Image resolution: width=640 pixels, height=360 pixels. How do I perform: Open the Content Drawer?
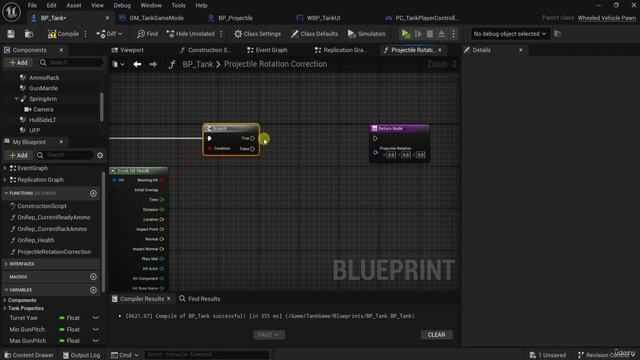[29, 355]
